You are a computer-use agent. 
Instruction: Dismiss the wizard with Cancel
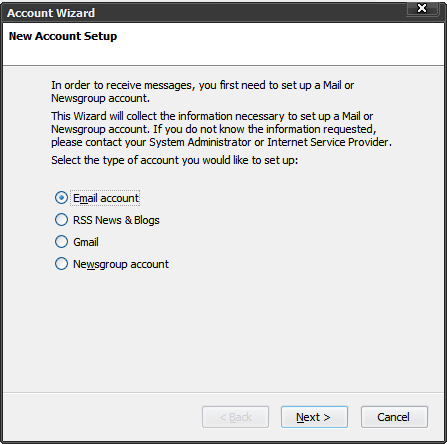(394, 417)
